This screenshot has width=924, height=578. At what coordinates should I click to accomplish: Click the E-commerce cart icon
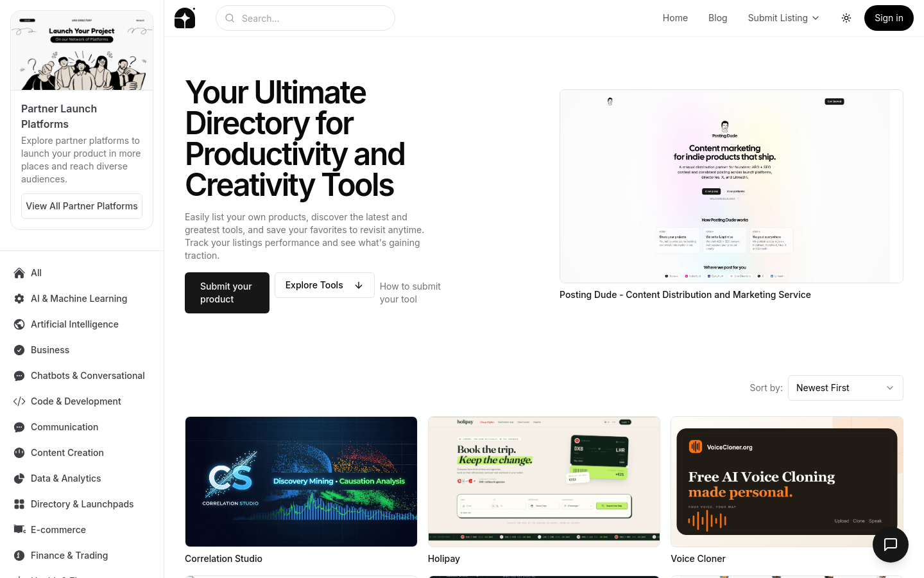(19, 530)
